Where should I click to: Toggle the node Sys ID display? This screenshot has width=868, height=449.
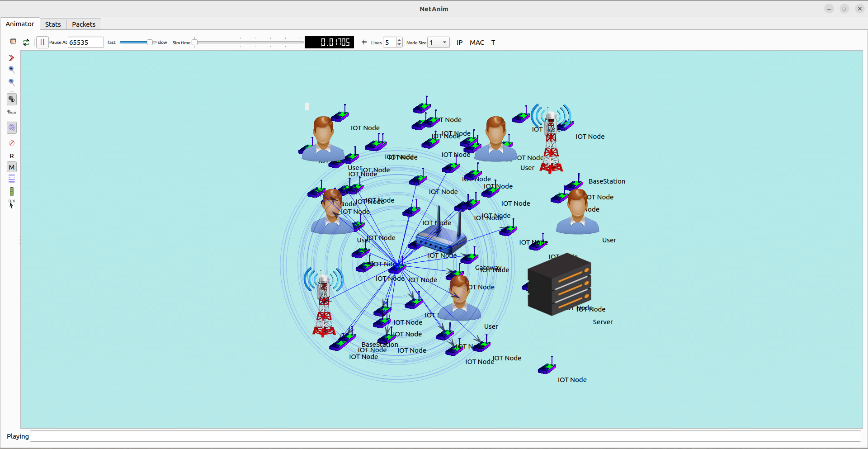12,112
